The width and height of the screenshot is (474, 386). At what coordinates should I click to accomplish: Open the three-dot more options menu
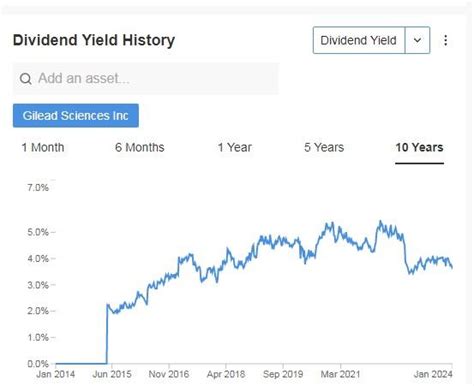pyautogui.click(x=445, y=40)
